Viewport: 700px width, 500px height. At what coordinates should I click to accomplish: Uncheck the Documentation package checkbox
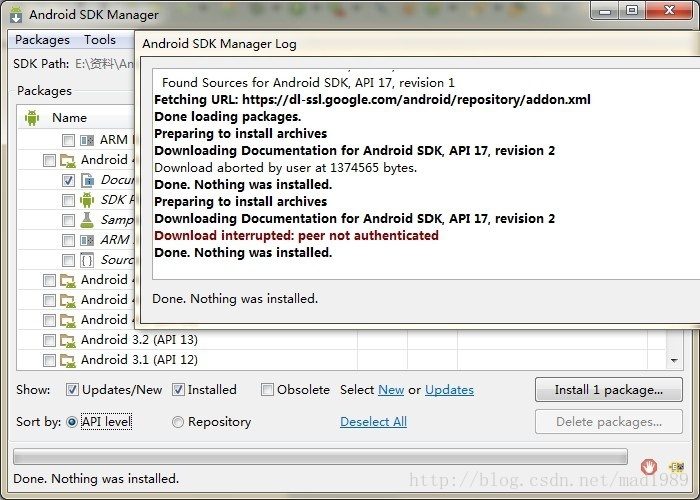(68, 180)
